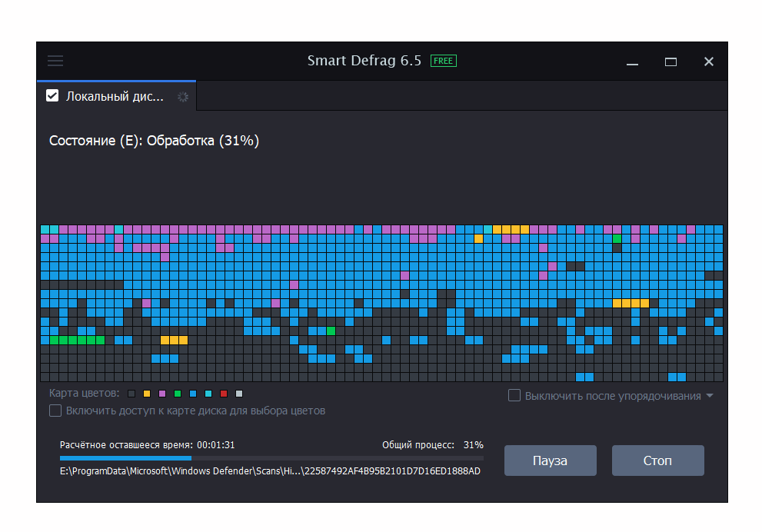Click the yellow legend color square
The height and width of the screenshot is (532, 762).
click(x=147, y=394)
